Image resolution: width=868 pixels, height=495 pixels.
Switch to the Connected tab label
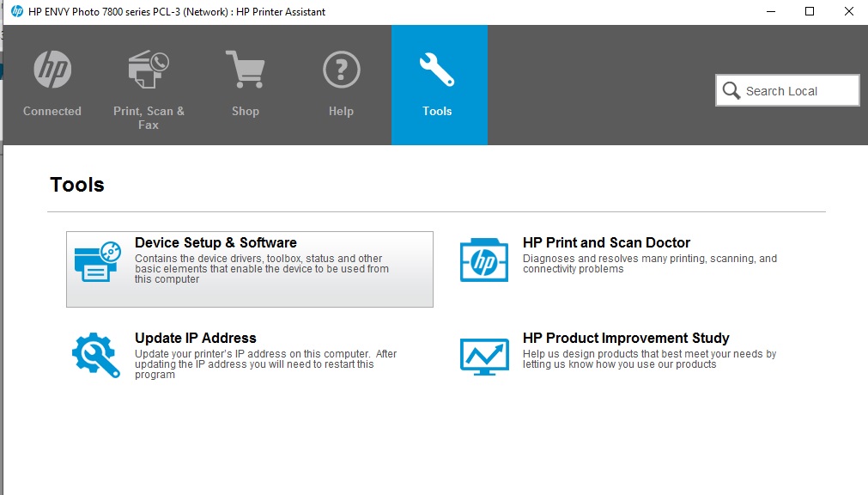(x=52, y=111)
